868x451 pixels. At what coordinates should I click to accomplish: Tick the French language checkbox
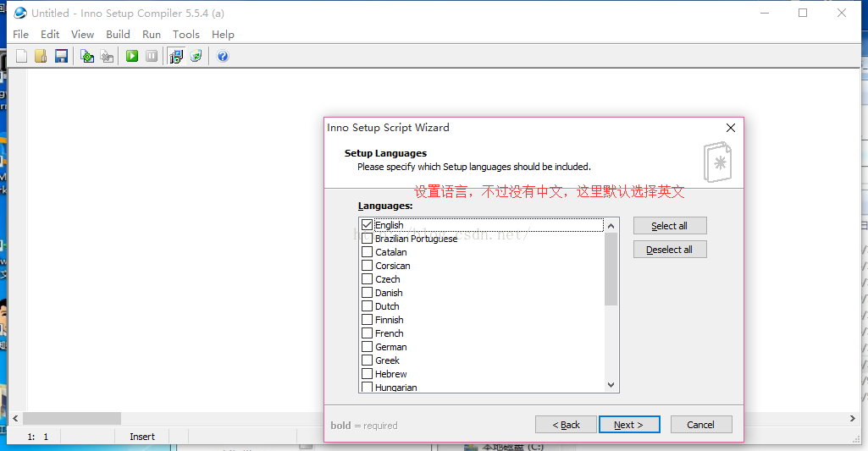(367, 333)
